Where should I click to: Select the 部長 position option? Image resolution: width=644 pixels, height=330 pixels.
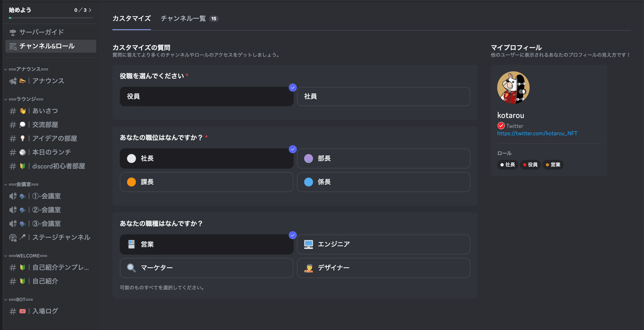click(x=384, y=159)
